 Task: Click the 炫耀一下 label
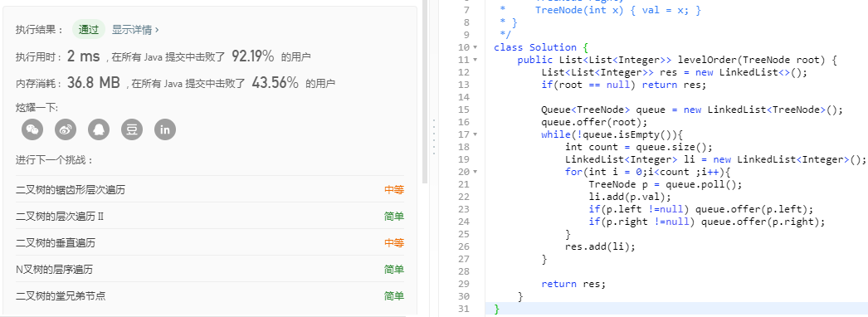click(x=37, y=107)
